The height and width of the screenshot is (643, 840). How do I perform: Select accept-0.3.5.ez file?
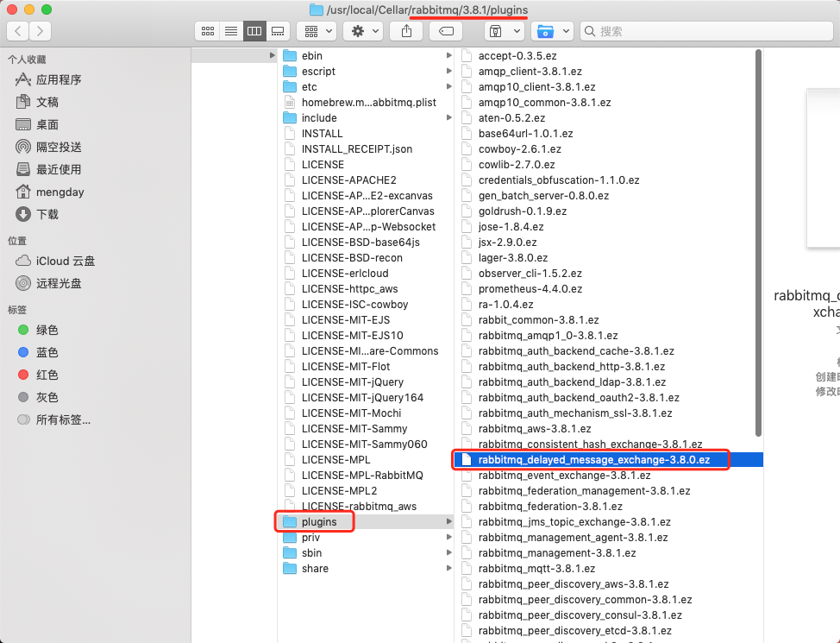point(608,56)
